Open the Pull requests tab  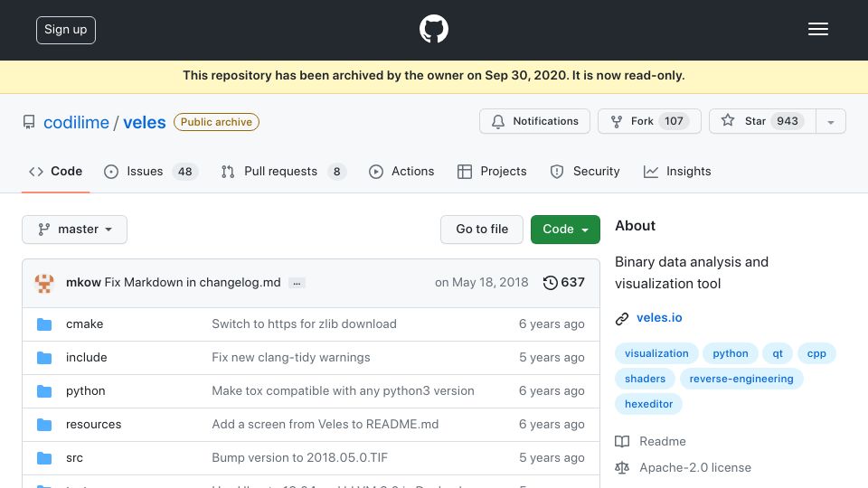[283, 172]
